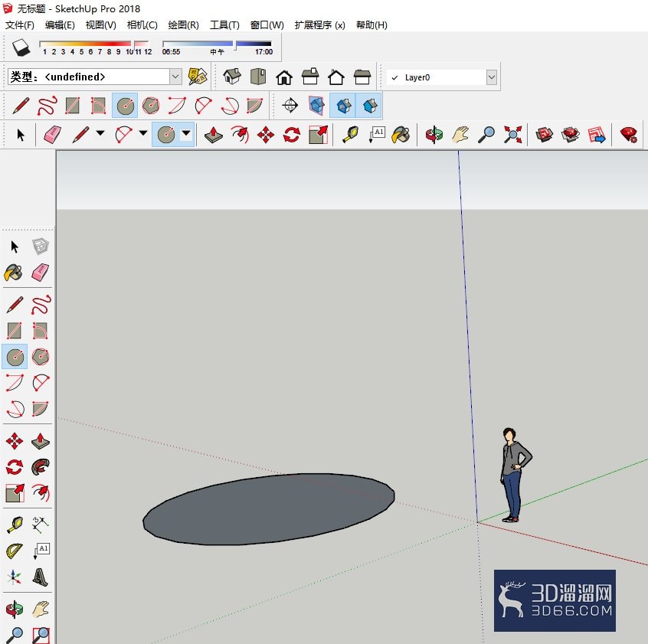The height and width of the screenshot is (644, 648).
Task: Toggle Display Section Planes icon
Action: point(316,106)
